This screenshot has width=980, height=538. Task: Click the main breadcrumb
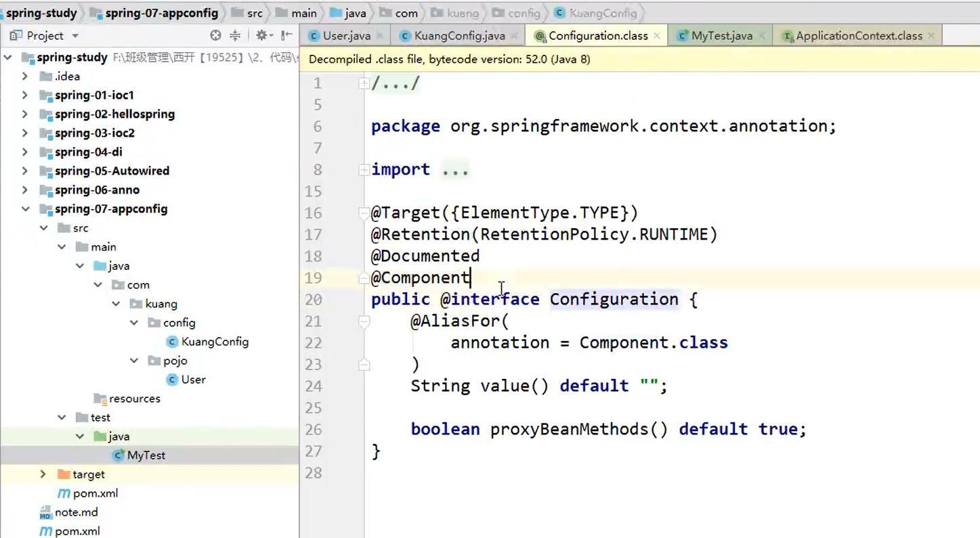click(x=297, y=13)
